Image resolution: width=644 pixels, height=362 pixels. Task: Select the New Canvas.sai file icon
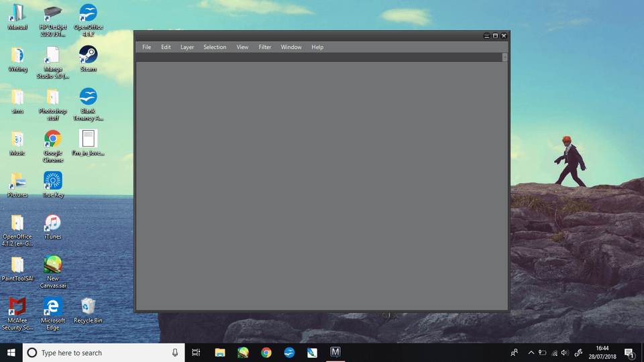point(52,271)
